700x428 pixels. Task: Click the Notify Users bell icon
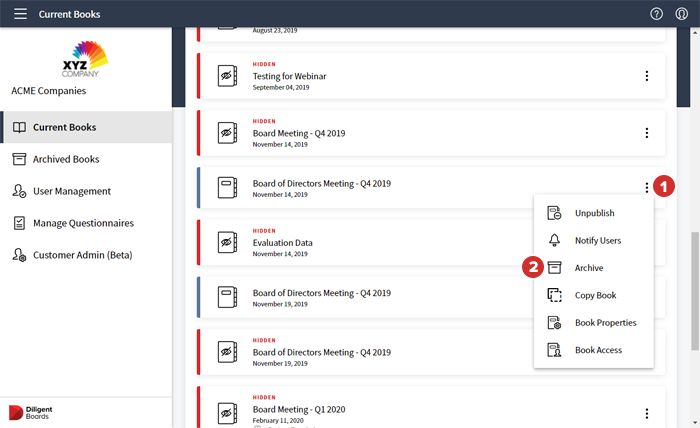coord(555,241)
